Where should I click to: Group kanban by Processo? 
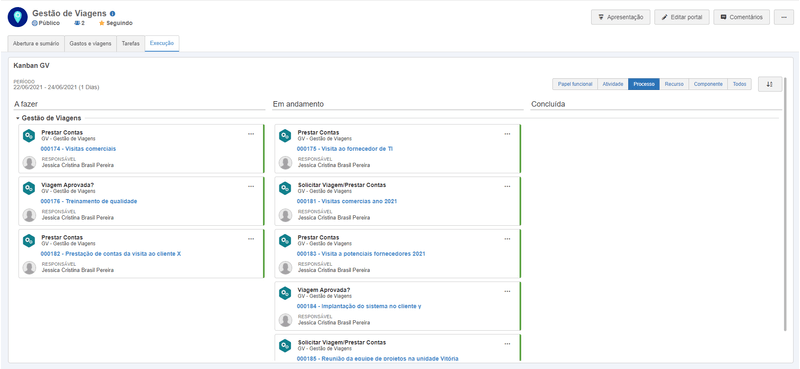(x=644, y=84)
